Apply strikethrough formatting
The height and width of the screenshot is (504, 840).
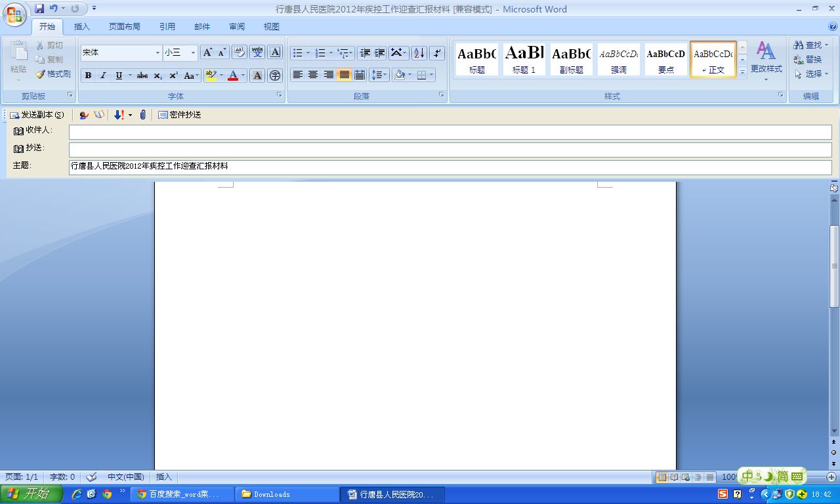pos(142,75)
